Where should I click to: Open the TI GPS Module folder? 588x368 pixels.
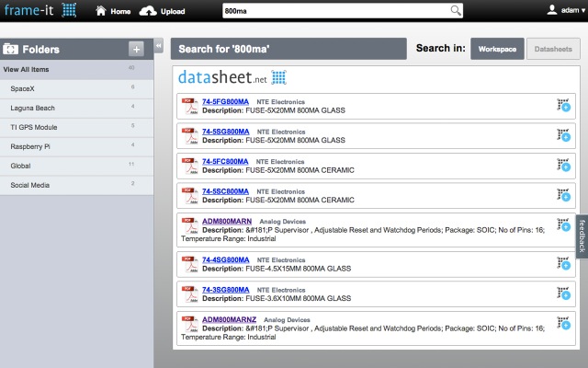point(76,127)
